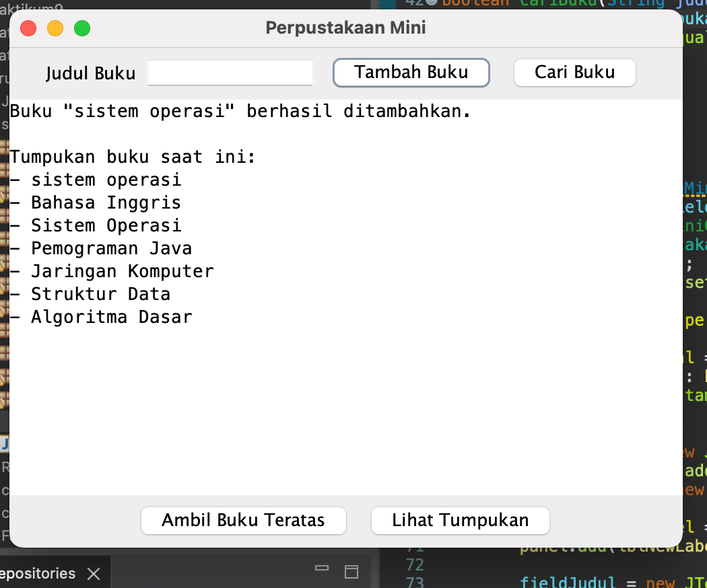
Task: Click inside the Judul Buku input field
Action: click(230, 73)
